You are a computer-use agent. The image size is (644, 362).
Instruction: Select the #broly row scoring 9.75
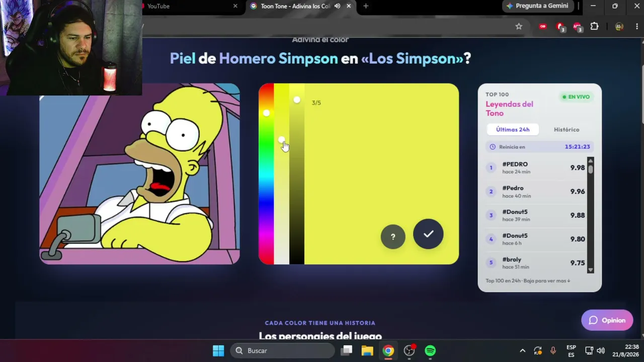point(536,262)
